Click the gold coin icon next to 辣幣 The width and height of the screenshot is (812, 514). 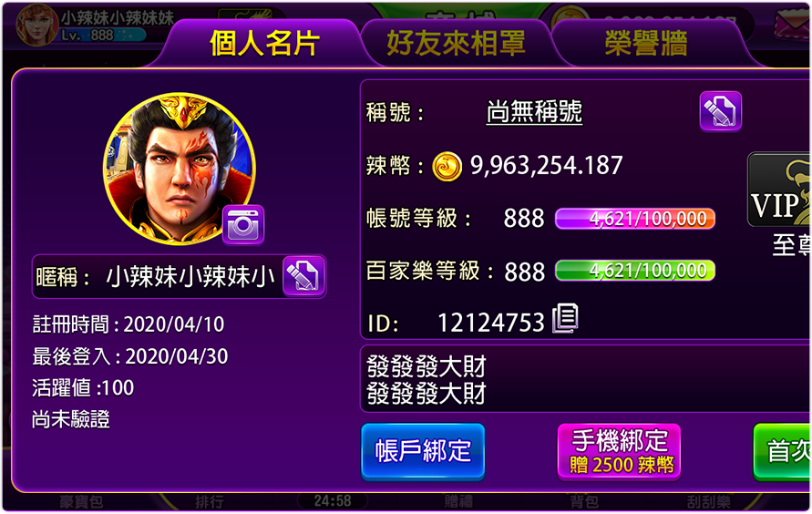(447, 167)
